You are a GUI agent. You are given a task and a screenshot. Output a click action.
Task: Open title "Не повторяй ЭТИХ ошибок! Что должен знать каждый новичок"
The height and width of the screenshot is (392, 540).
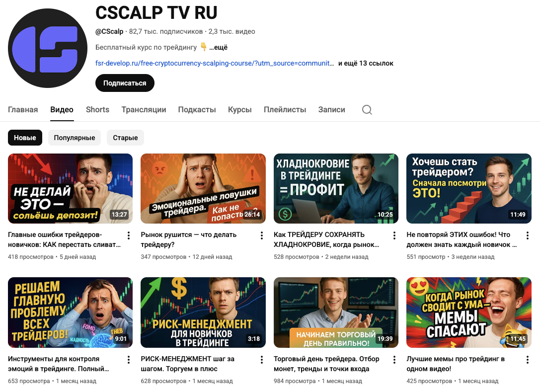click(x=462, y=239)
